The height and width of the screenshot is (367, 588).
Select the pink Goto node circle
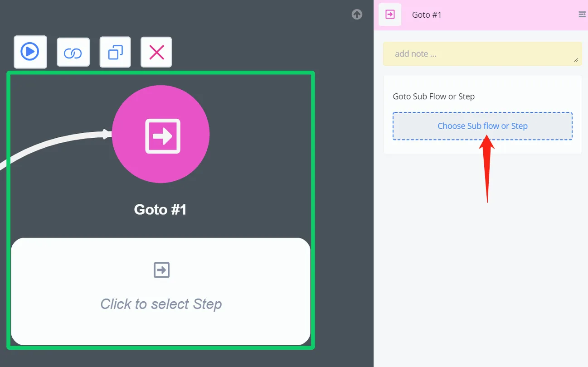[161, 134]
